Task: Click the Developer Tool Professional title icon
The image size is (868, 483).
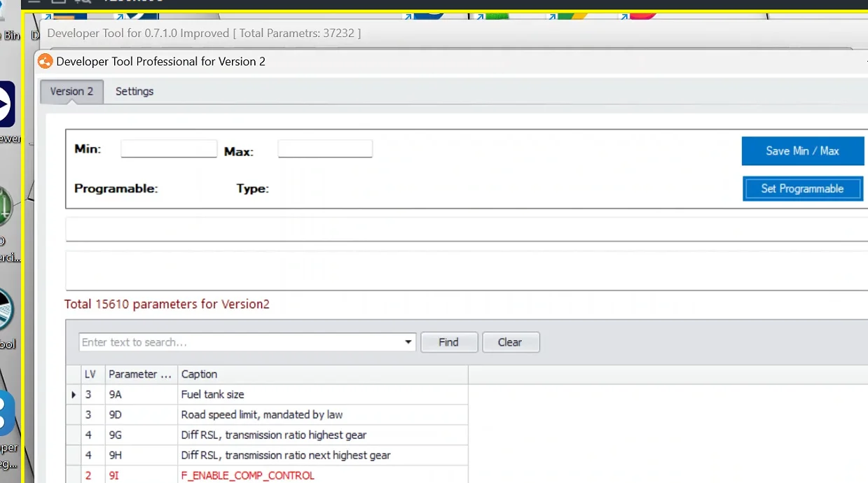Action: point(45,62)
